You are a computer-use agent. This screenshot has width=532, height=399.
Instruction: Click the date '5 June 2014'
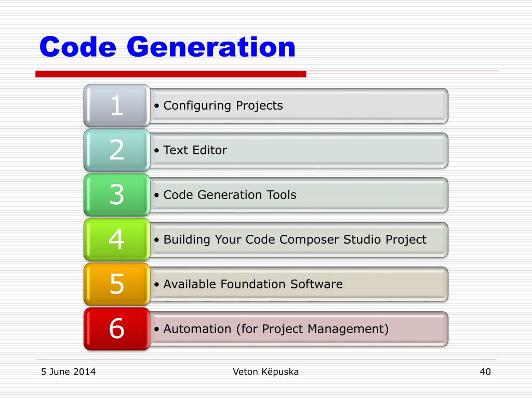(x=68, y=372)
